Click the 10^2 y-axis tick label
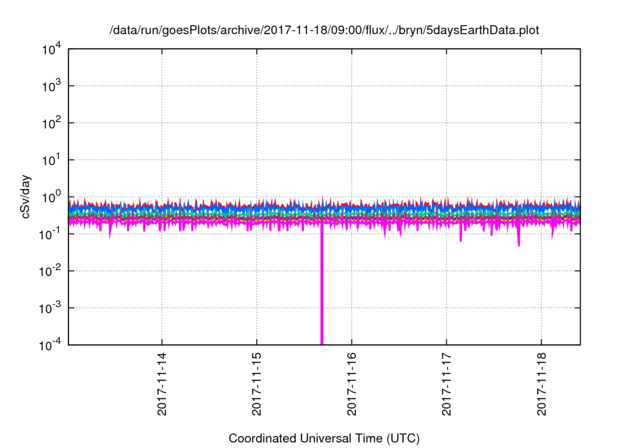 51,124
